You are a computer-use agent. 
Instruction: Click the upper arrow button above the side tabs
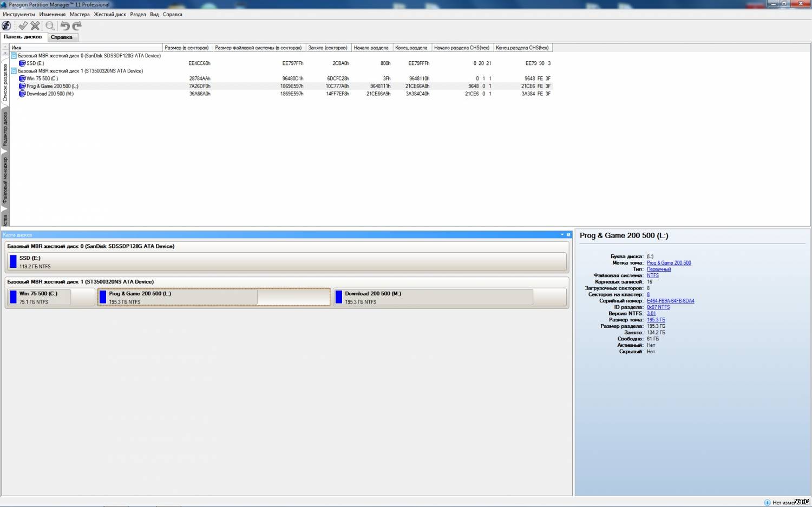tap(5, 47)
